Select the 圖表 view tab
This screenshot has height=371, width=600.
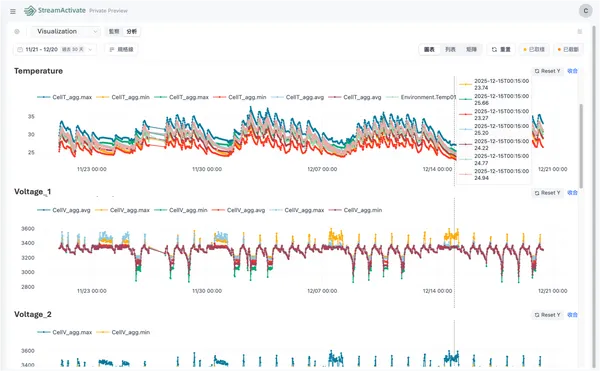(x=429, y=50)
